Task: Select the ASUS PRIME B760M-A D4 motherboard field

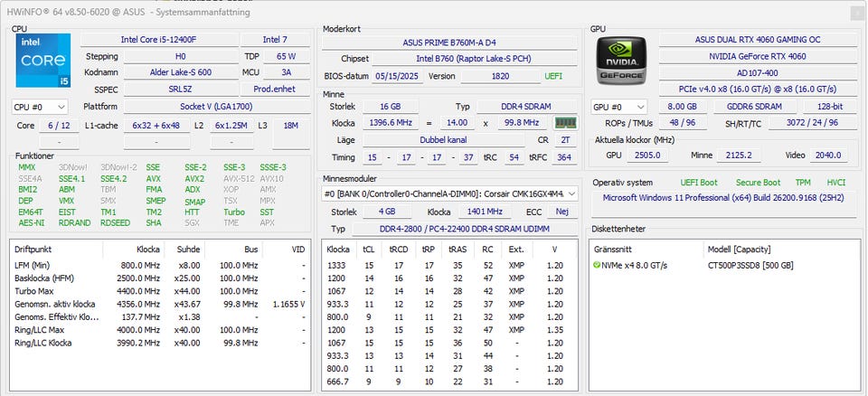Action: [x=449, y=42]
